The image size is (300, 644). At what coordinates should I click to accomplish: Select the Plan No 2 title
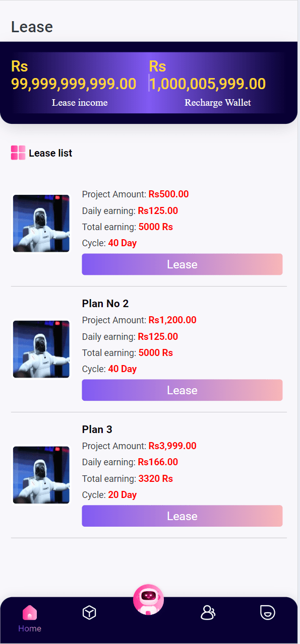click(x=105, y=304)
